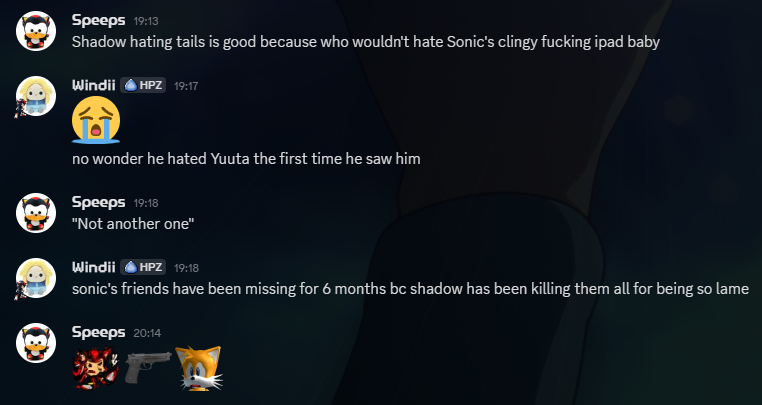Viewport: 762px width, 405px height.
Task: Open Speeps' avatar beside "Not another one"
Action: [36, 213]
